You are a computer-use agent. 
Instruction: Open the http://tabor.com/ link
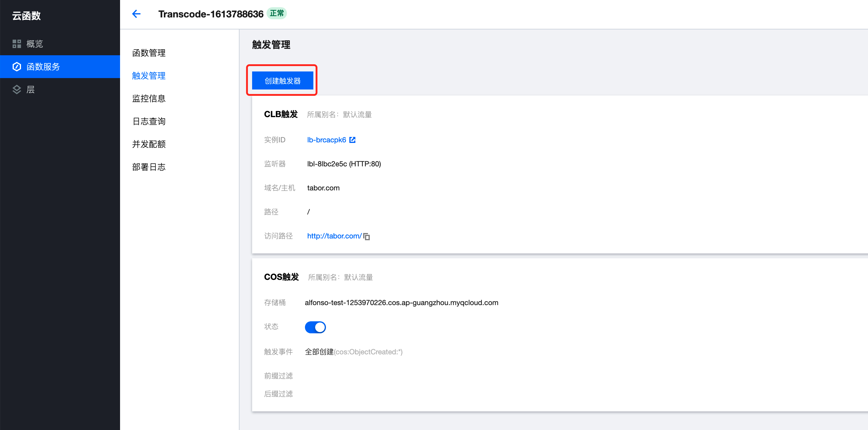click(x=334, y=236)
